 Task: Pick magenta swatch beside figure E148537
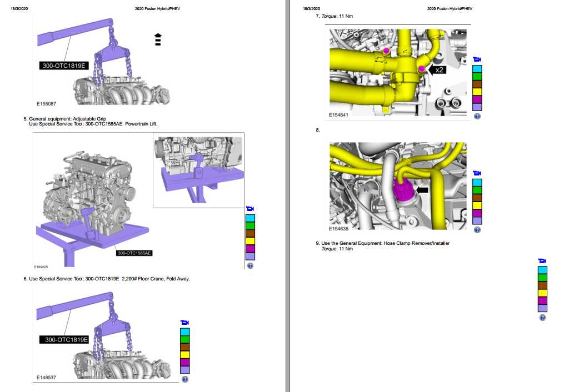click(185, 363)
